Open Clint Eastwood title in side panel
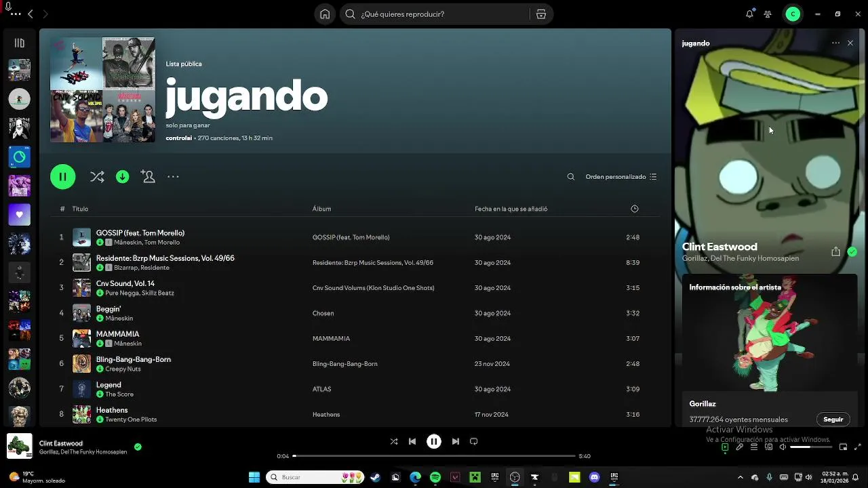This screenshot has width=868, height=488. pos(719,247)
